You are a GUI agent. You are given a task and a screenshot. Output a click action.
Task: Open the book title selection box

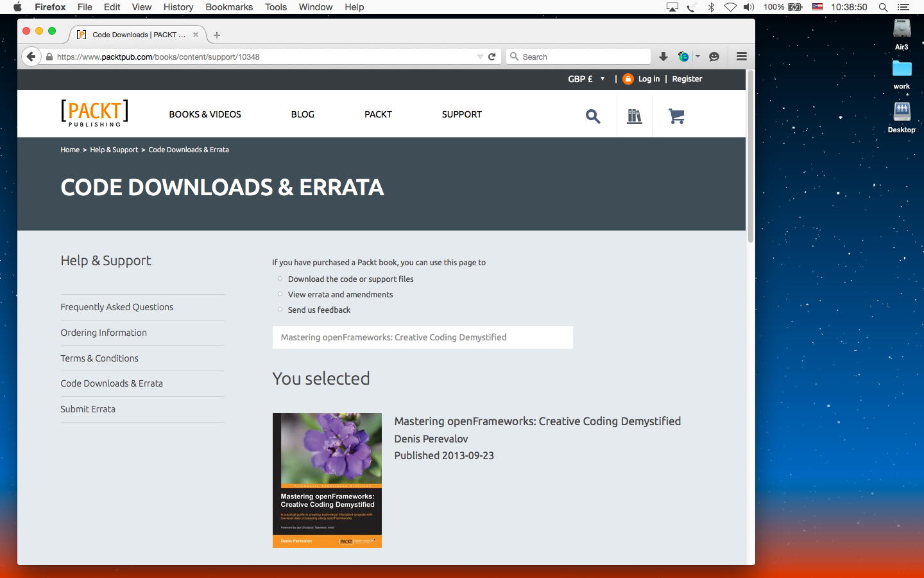tap(423, 337)
